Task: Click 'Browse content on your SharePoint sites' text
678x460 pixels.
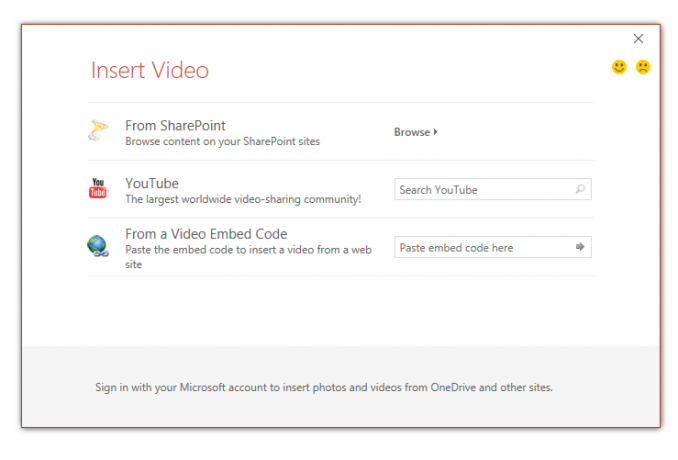Action: (222, 141)
